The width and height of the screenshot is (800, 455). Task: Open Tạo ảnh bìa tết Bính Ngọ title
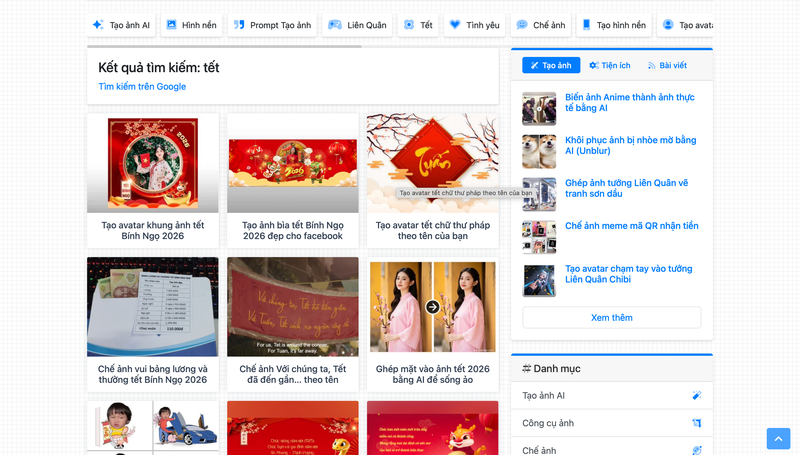(x=293, y=231)
